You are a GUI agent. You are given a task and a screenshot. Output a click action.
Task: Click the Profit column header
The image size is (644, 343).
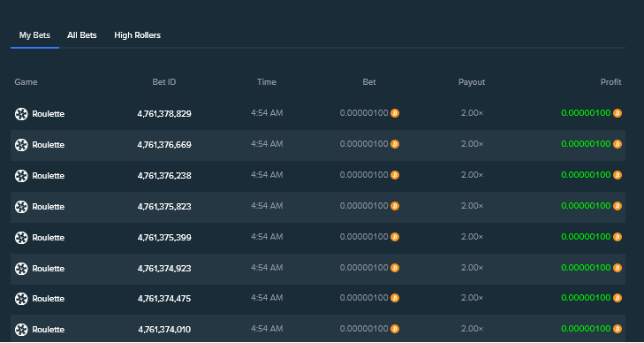610,82
